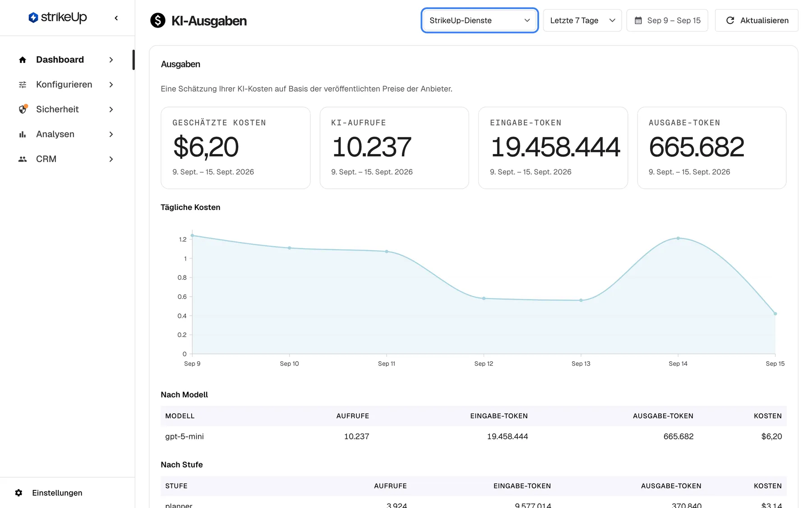812x508 pixels.
Task: Click the Sep 15 data point on chart
Action: pos(775,313)
